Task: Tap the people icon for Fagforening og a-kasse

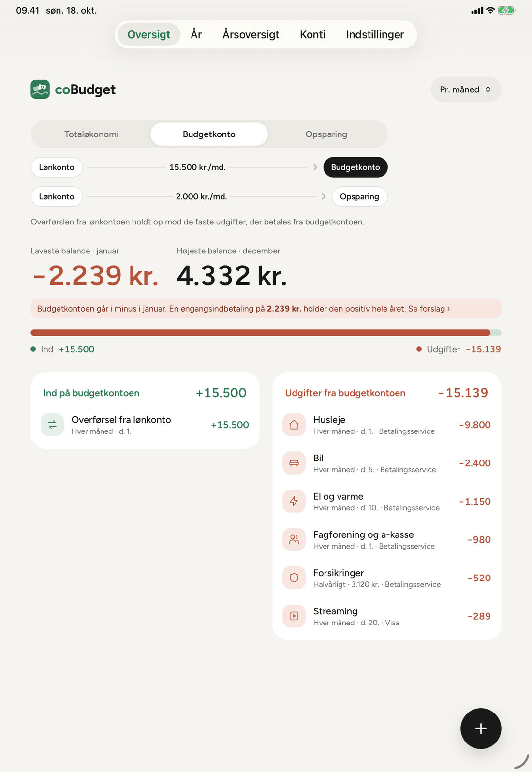Action: click(294, 539)
